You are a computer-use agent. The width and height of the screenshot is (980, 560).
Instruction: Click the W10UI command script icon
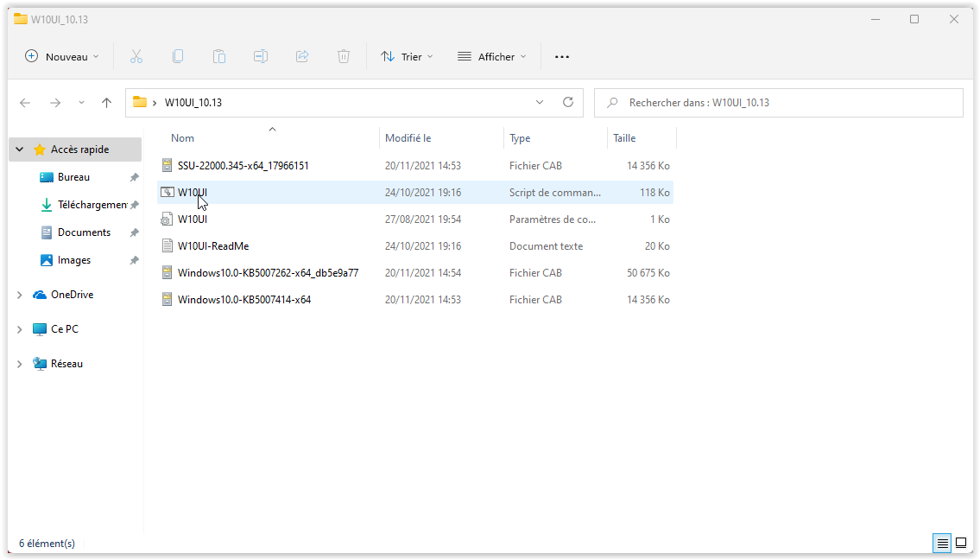(x=167, y=192)
